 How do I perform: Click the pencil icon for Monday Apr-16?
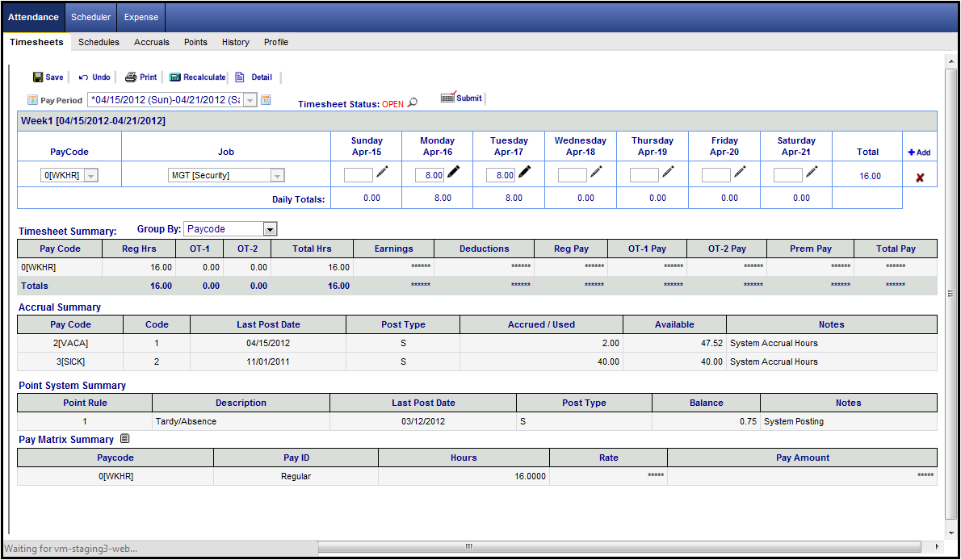coord(454,172)
